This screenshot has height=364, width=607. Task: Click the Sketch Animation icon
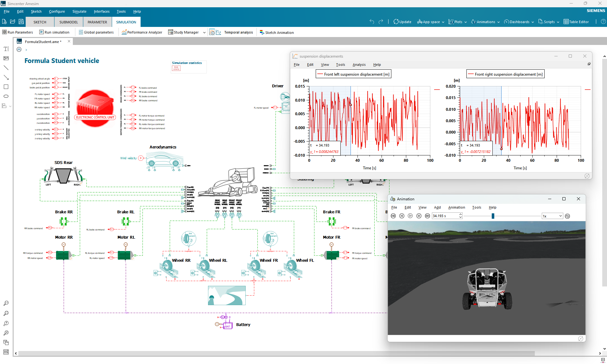tap(262, 32)
